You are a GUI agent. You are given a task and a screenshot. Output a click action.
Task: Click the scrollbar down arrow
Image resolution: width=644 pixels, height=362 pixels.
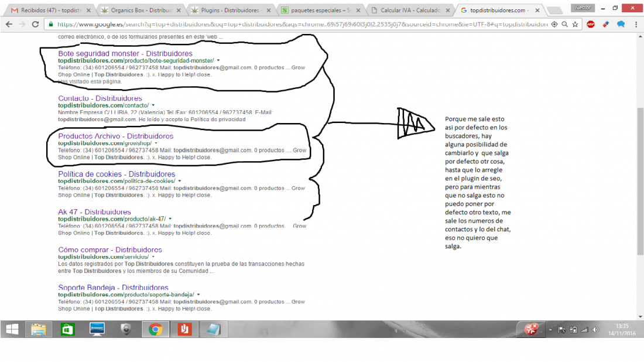pyautogui.click(x=640, y=317)
